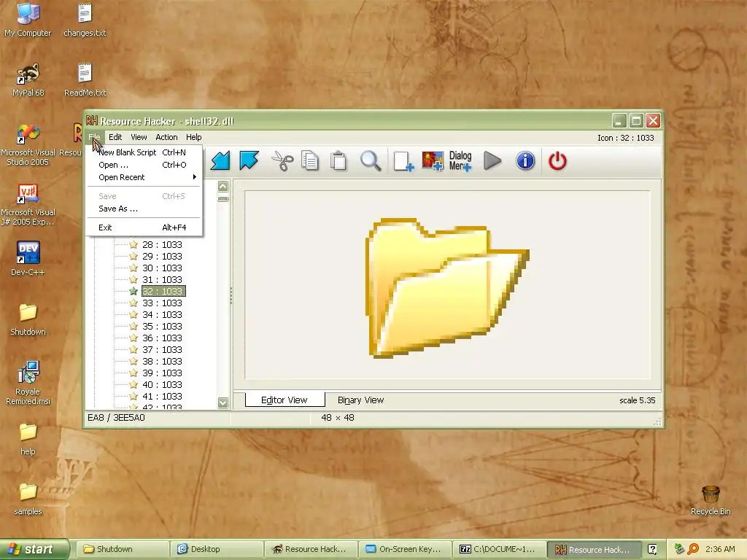
Task: Open the help desktop folder
Action: click(x=28, y=439)
